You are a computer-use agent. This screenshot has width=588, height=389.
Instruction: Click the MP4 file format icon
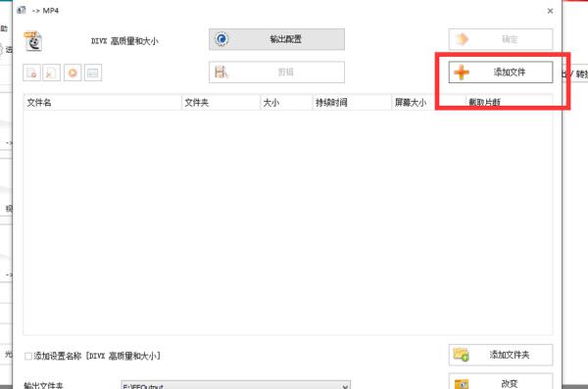(33, 41)
